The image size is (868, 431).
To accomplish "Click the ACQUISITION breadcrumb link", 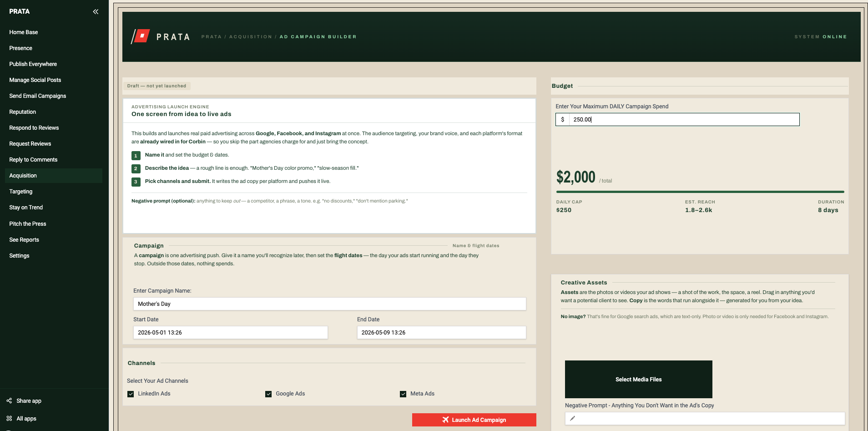I will 251,37.
